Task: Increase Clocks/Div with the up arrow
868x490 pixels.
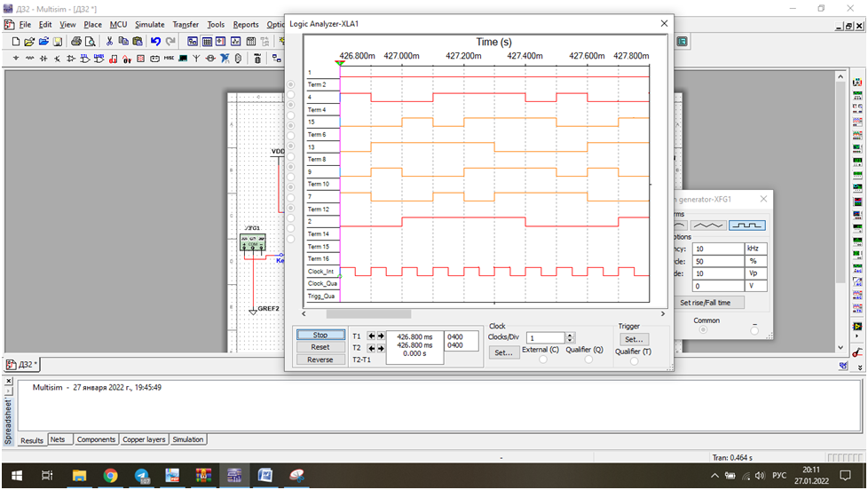Action: click(x=571, y=335)
